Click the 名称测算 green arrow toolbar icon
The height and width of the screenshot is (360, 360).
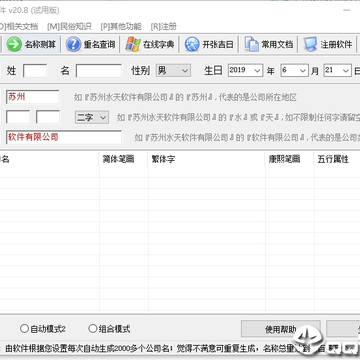14,44
